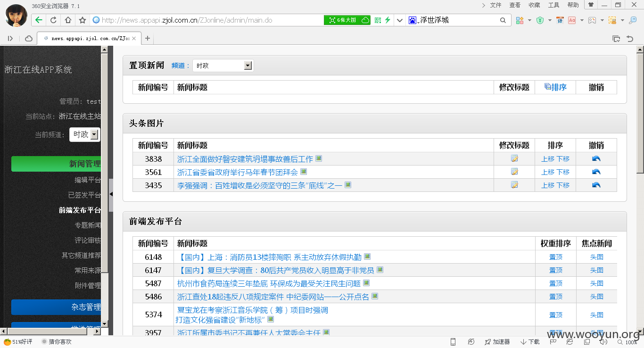Open the red Aa font plugin icon
Viewport: 644px width, 348px height.
click(572, 20)
